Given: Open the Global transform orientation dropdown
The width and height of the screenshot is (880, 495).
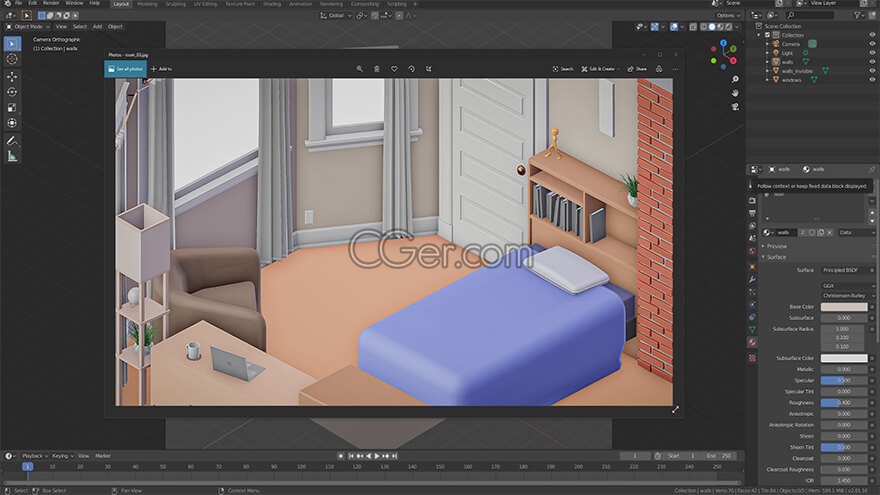Looking at the screenshot, I should pyautogui.click(x=336, y=16).
